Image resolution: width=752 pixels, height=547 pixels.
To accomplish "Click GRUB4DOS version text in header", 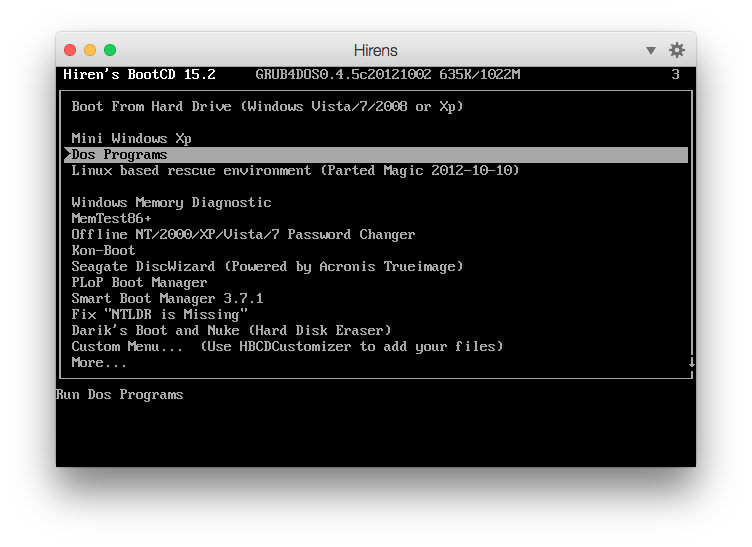I will pyautogui.click(x=388, y=74).
